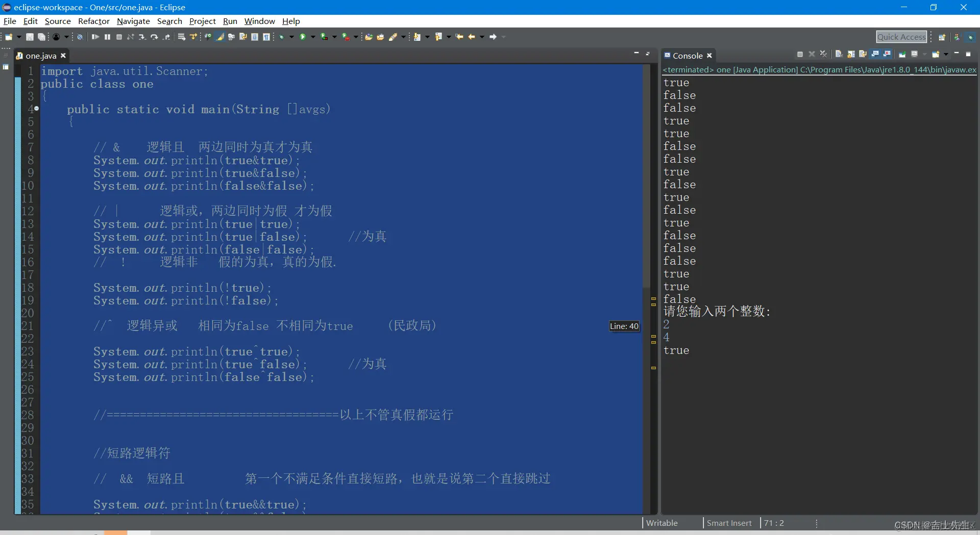Minimize the editor area
The height and width of the screenshot is (535, 980).
click(x=636, y=53)
